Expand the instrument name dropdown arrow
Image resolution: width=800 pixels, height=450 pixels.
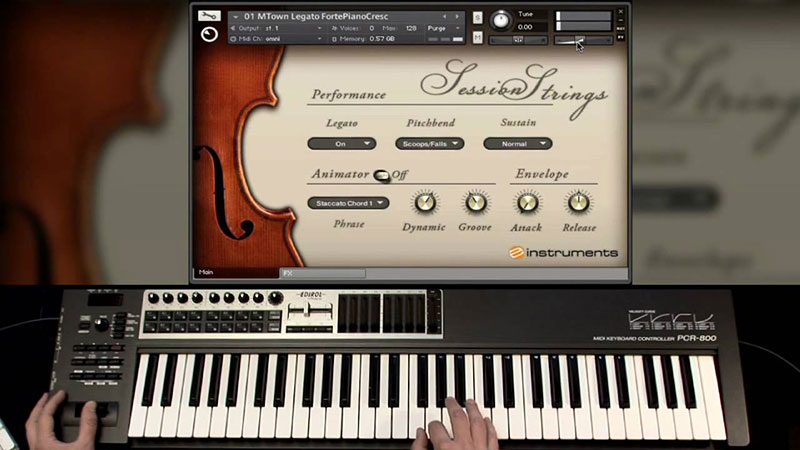pyautogui.click(x=235, y=17)
